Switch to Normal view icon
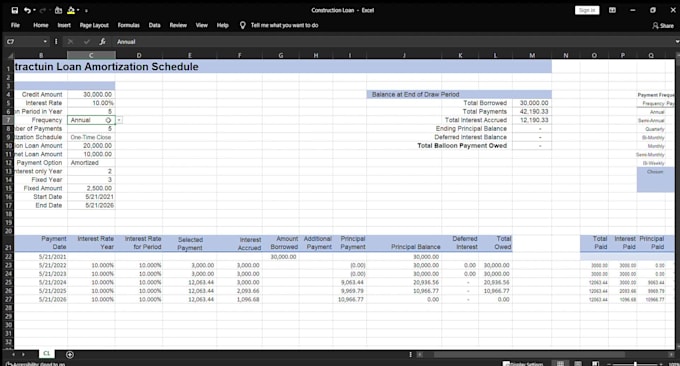Screen dimensions: 680x366 560,363
